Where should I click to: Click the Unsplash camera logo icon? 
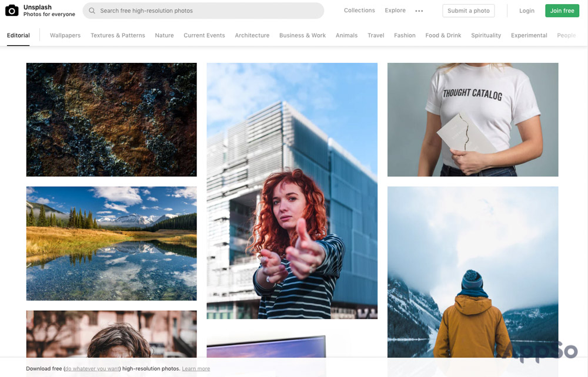[x=12, y=11]
